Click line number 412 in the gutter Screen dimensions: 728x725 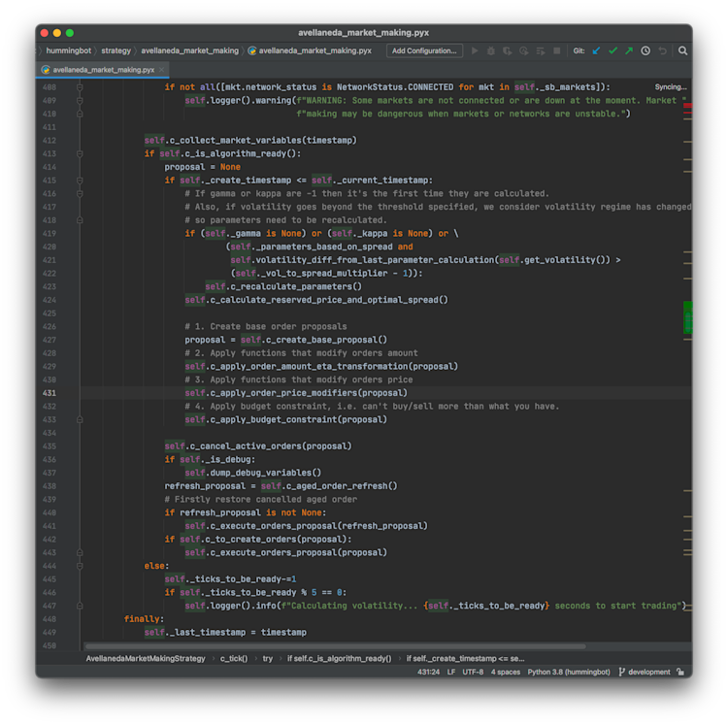(50, 141)
